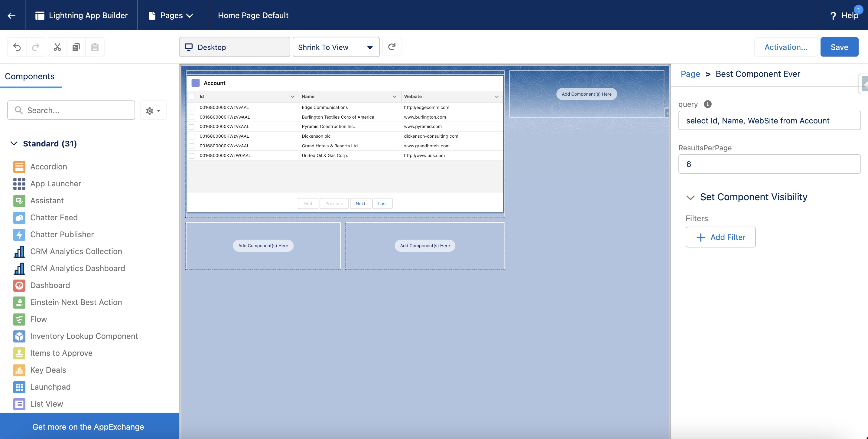
Task: Select the Launchpad component icon
Action: click(19, 387)
